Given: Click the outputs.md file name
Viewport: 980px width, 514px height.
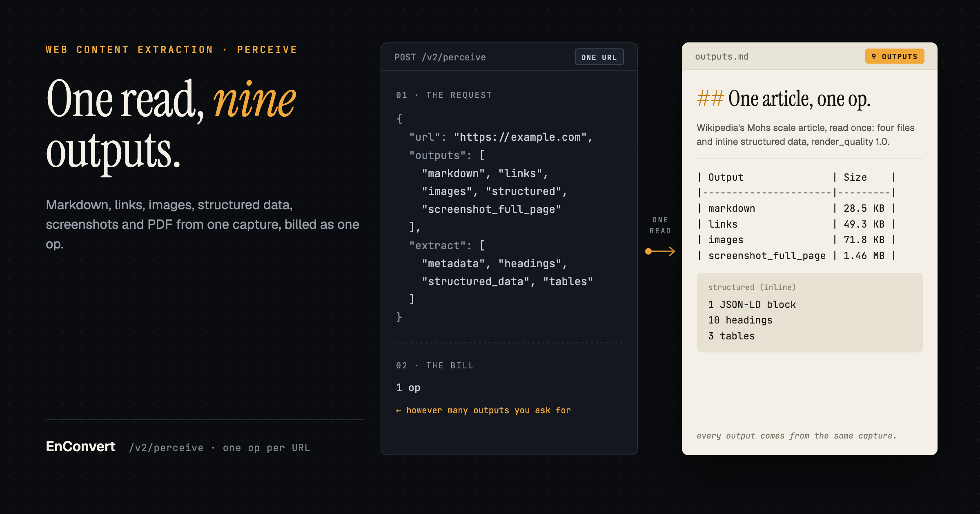Looking at the screenshot, I should point(722,56).
